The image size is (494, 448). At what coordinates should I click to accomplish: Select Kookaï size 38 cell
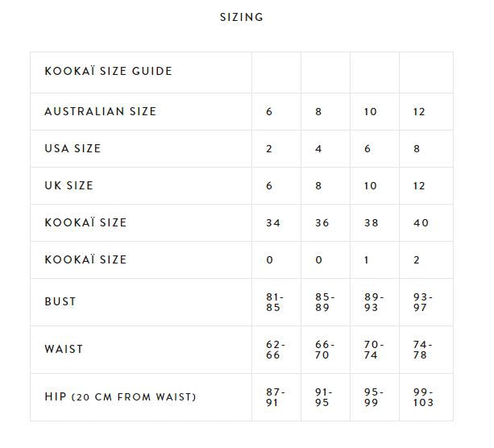tap(372, 222)
